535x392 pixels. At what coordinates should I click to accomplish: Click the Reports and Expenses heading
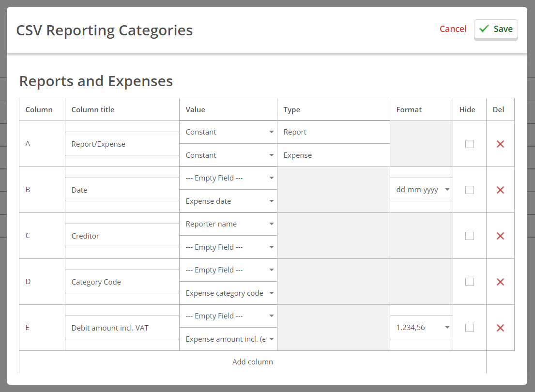click(x=96, y=81)
